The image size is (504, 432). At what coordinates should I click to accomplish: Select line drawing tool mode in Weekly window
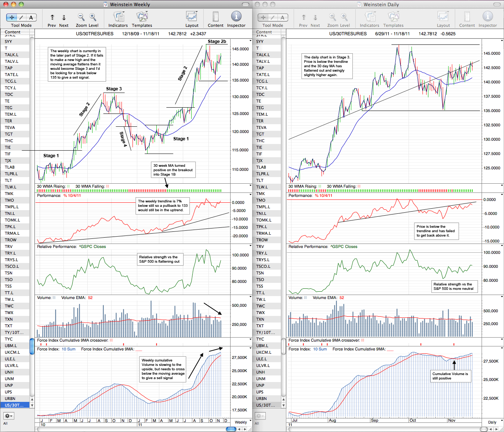[21, 17]
